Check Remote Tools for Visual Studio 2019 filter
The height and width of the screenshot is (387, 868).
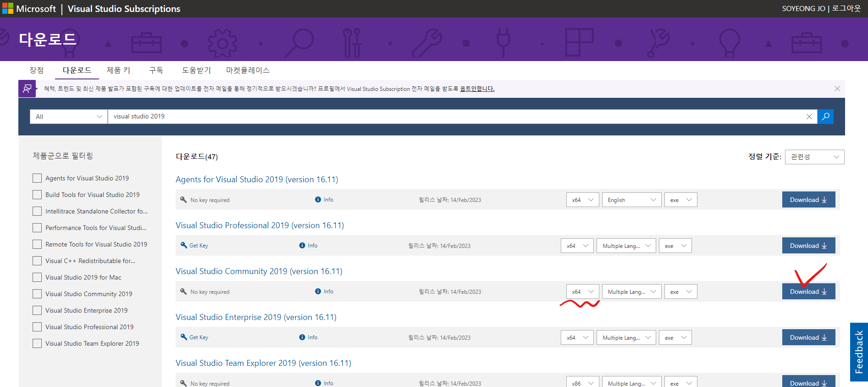click(37, 244)
